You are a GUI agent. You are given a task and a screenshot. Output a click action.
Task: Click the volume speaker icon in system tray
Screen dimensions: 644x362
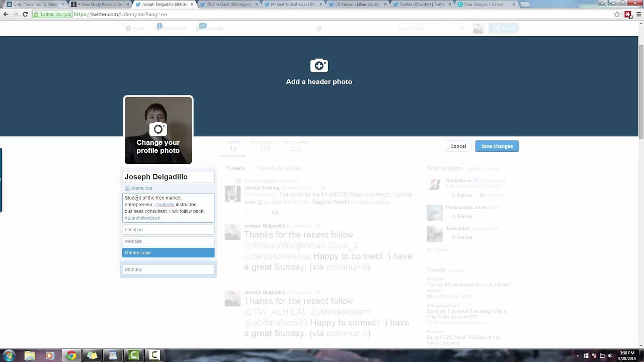point(610,356)
